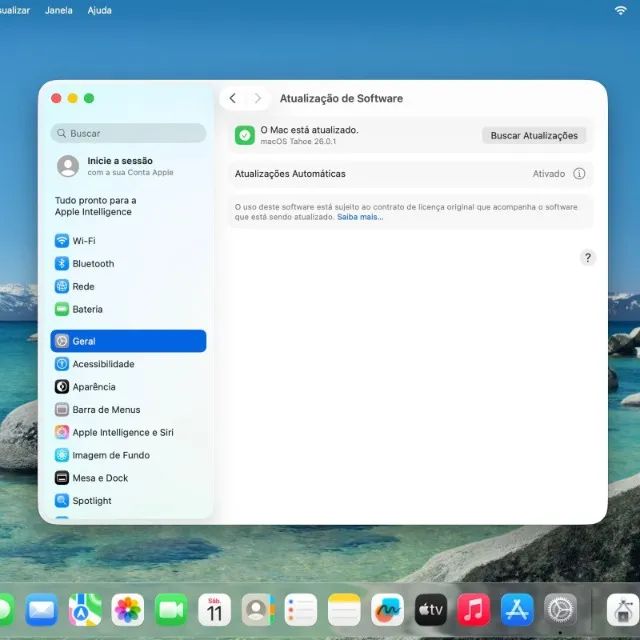Launch Freeform from the Dock
Screen dimensions: 640x640
(387, 610)
